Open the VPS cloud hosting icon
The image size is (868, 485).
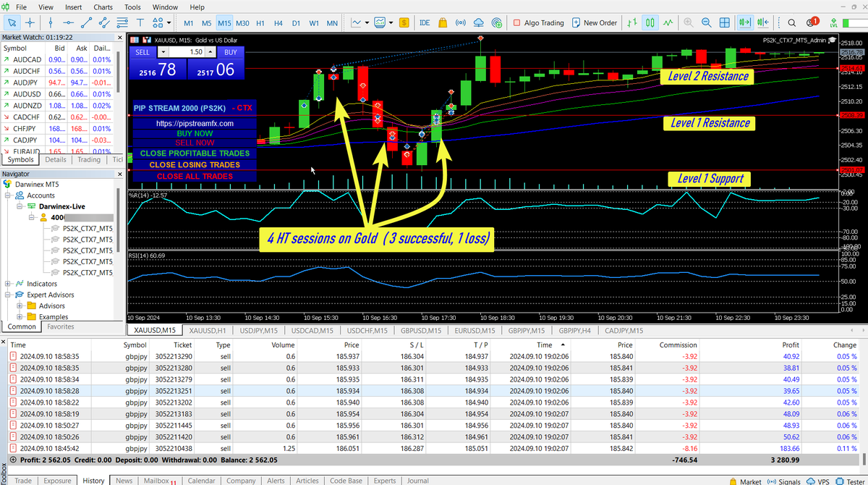click(x=480, y=22)
